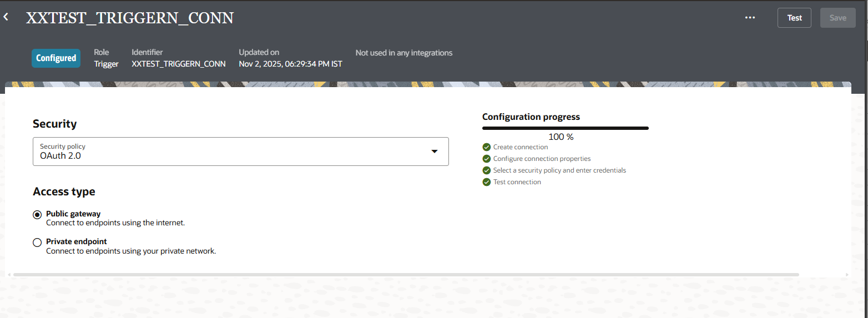The width and height of the screenshot is (868, 318).
Task: Open the more actions ellipsis menu
Action: 750,18
